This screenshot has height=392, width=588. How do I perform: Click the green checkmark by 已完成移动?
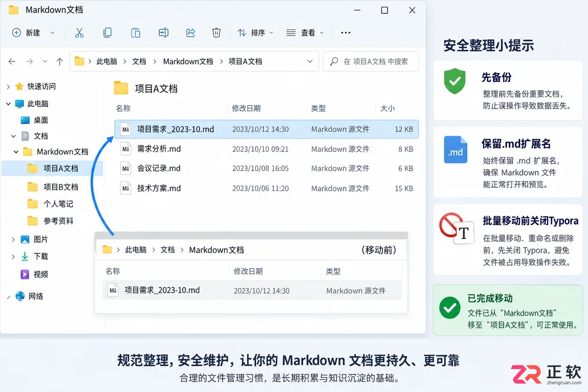[449, 307]
